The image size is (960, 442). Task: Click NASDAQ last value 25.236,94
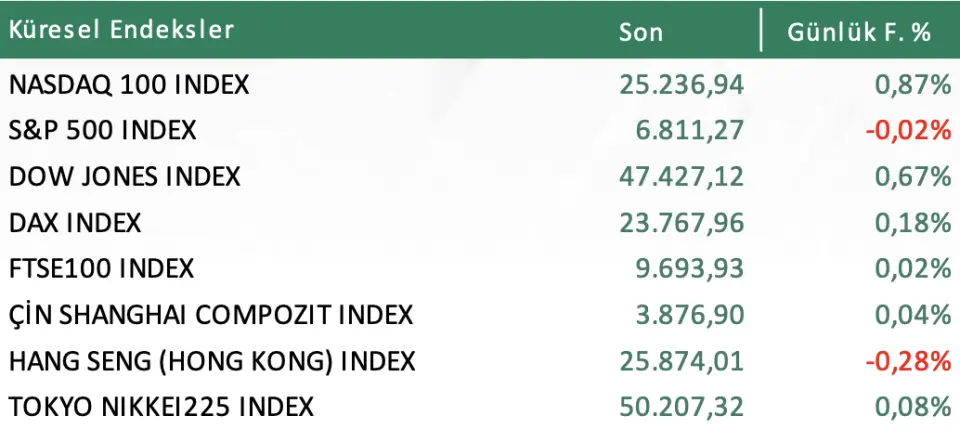(682, 85)
